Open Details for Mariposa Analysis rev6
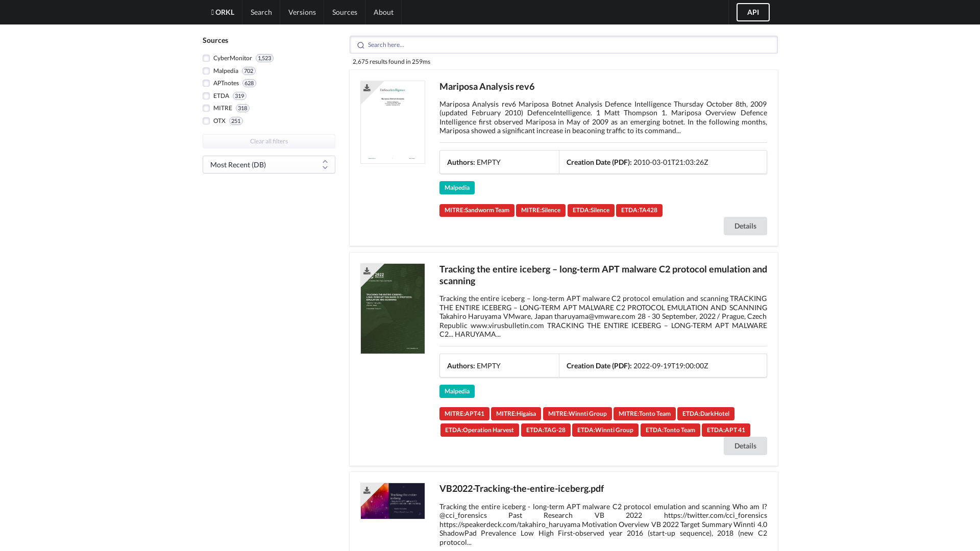This screenshot has width=980, height=551. (x=745, y=226)
